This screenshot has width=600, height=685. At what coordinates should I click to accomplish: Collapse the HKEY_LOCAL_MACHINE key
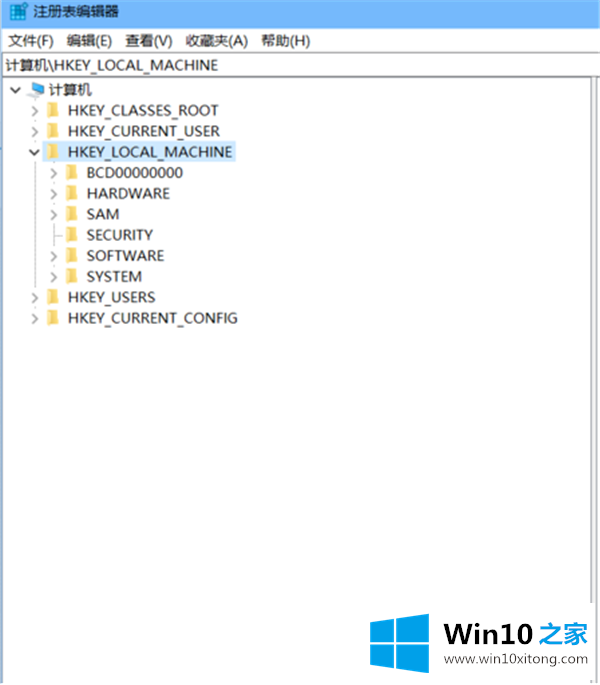(x=35, y=152)
